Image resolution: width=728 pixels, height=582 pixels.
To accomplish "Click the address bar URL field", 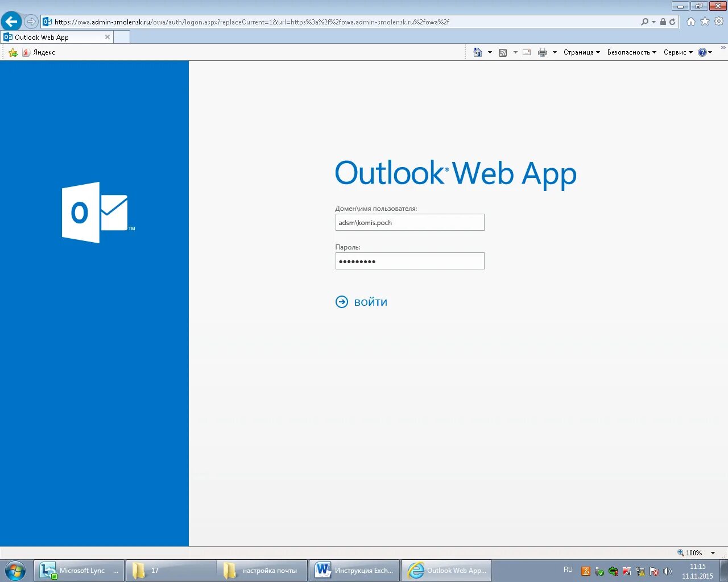I will click(x=346, y=22).
